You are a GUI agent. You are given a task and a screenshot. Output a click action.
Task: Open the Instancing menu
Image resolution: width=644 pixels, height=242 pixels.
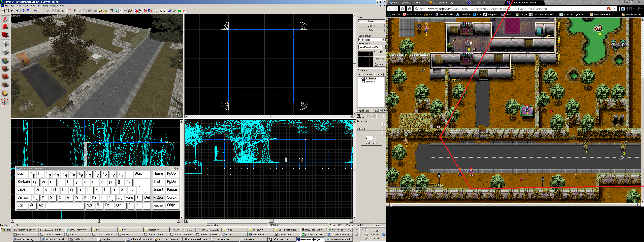(x=42, y=5)
